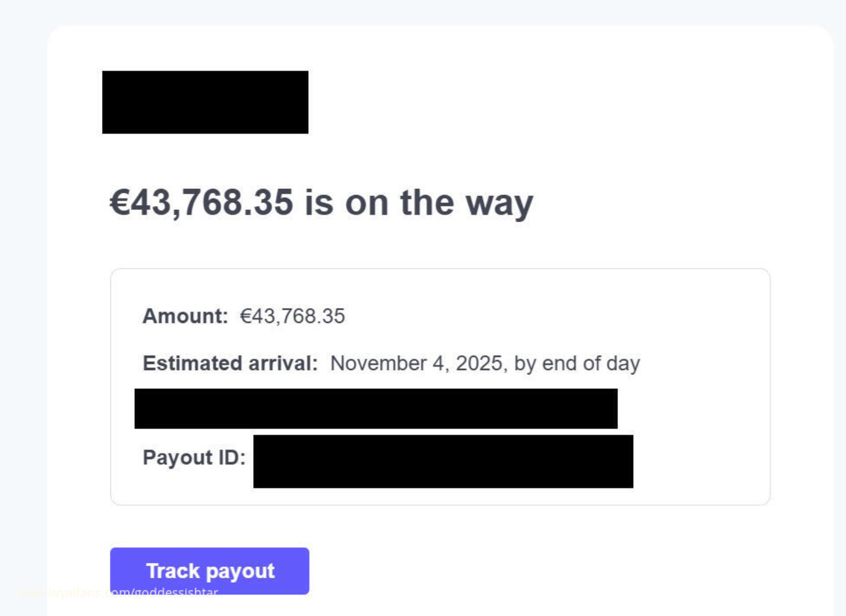
Task: Open the faint loyalfans watermark URL
Action: pos(118,593)
